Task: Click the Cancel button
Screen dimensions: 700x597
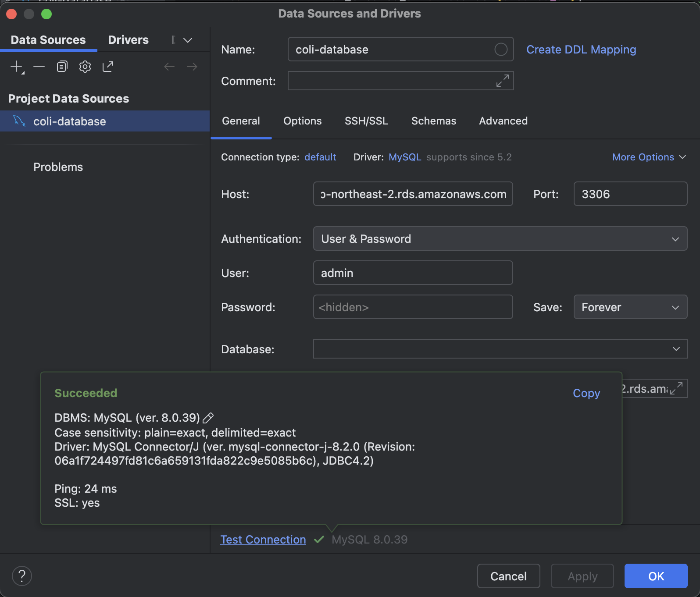Action: (x=508, y=576)
